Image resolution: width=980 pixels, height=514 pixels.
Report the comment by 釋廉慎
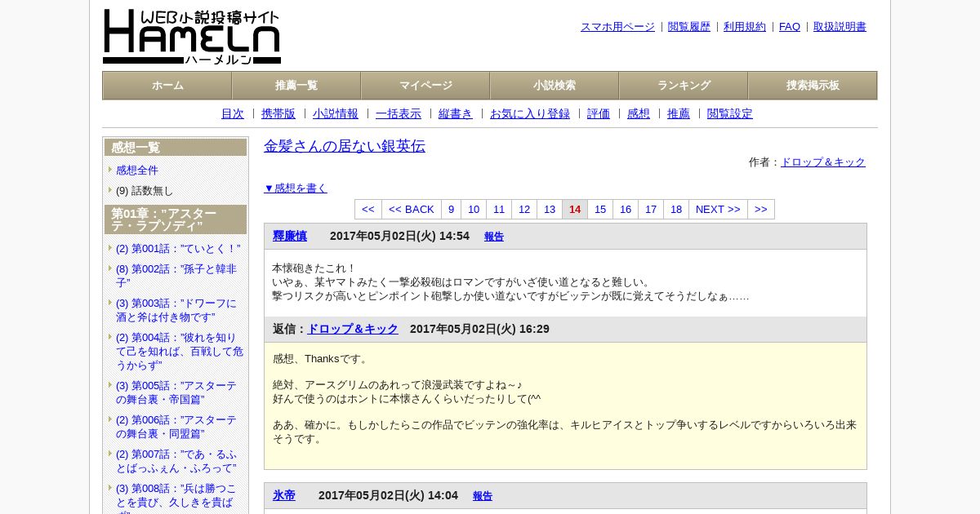[x=494, y=237]
